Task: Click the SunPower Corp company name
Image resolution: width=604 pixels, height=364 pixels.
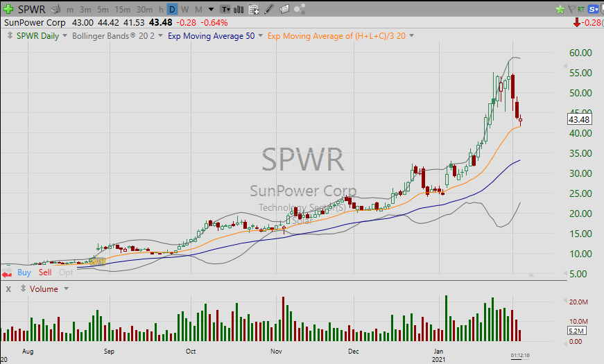Action: tap(35, 23)
